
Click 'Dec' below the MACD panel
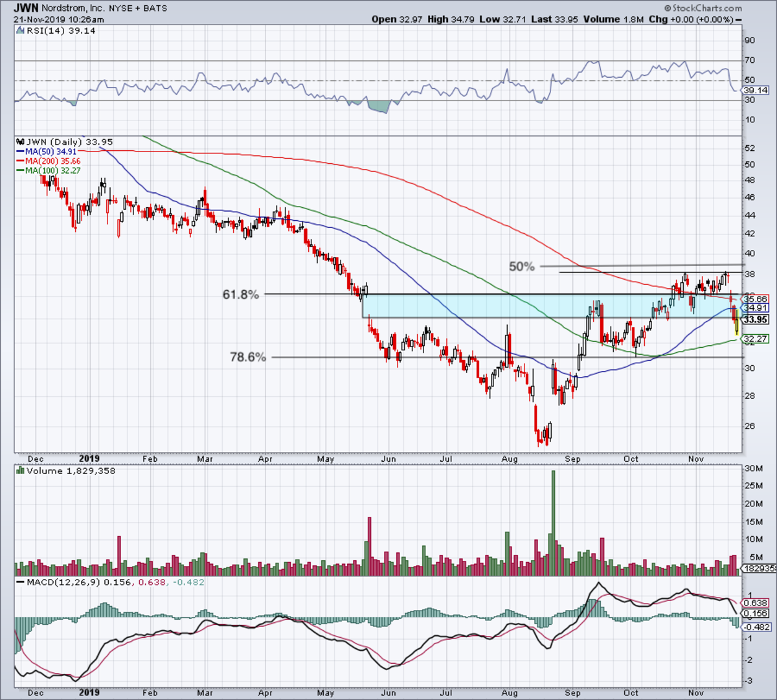36,693
